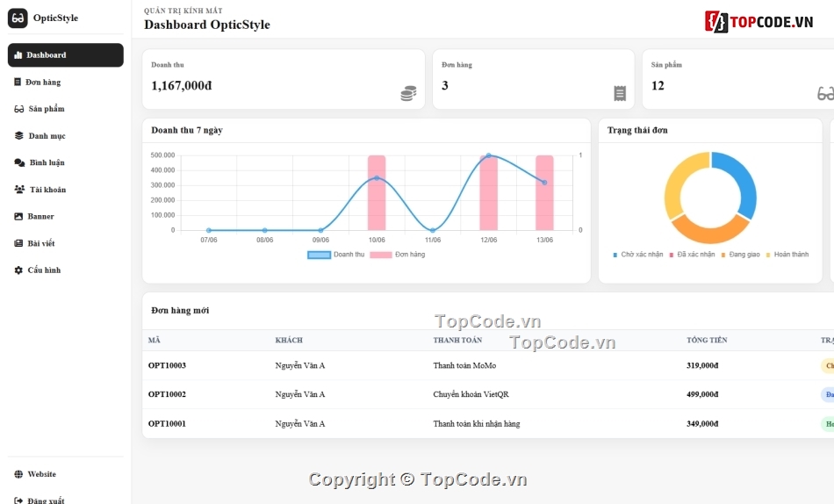Open Cấu hình settings page

pos(66,270)
